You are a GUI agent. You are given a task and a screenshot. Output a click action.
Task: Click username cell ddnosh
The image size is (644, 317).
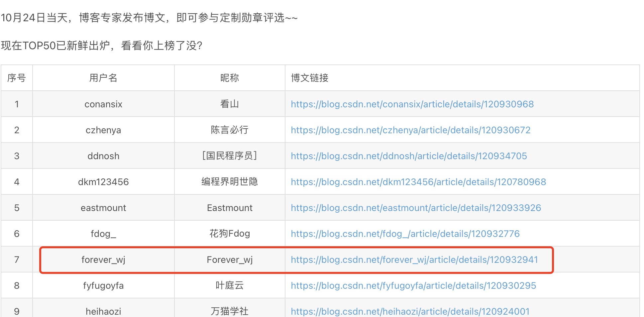tap(103, 156)
